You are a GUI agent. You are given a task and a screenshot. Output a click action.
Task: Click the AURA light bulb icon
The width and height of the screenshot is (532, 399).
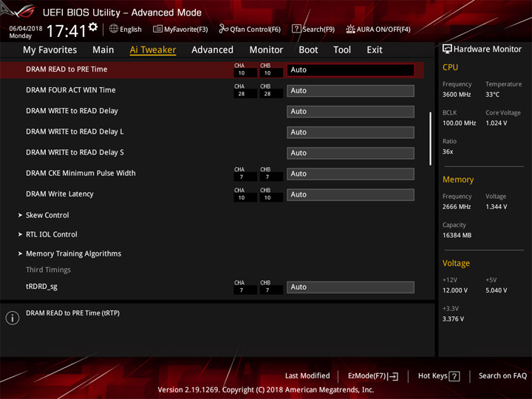tap(350, 29)
